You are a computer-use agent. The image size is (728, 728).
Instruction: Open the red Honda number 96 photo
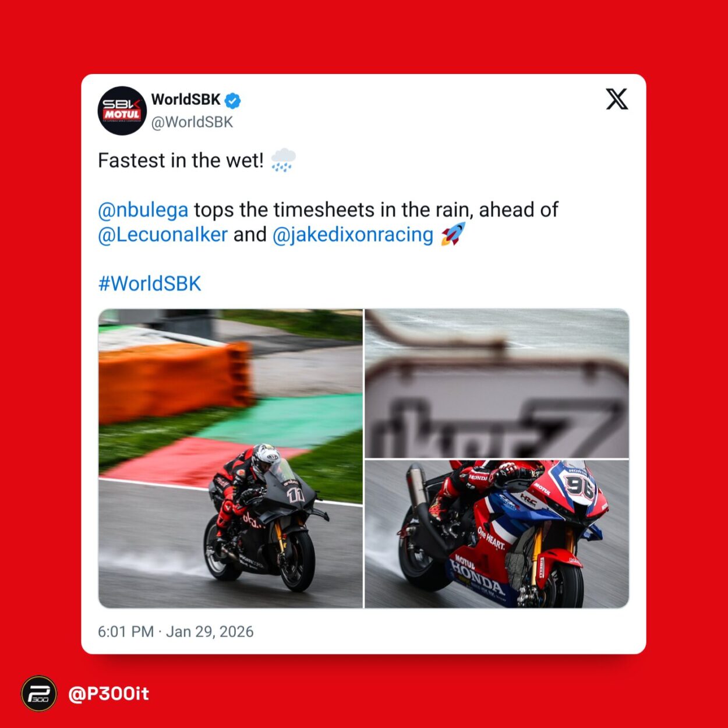tap(497, 533)
